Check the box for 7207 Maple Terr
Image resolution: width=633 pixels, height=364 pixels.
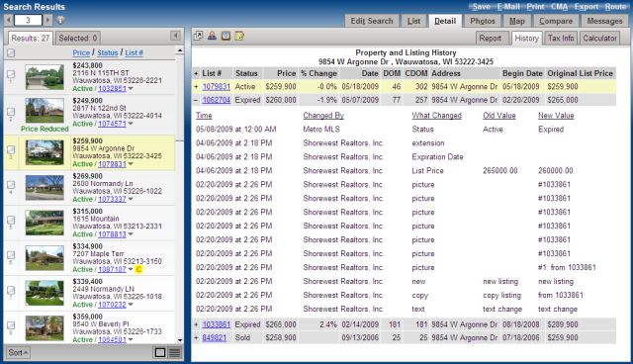tap(11, 255)
